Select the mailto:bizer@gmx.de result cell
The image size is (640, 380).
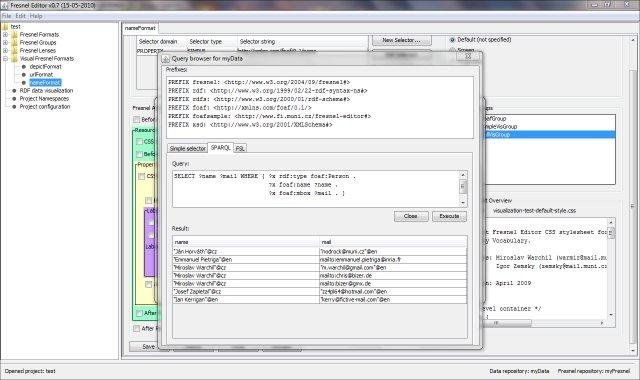393,284
